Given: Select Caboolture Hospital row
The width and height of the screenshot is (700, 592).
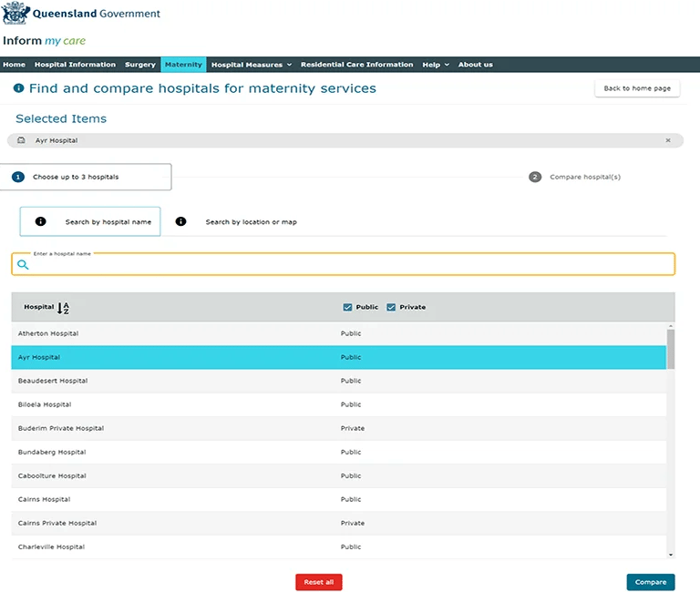Looking at the screenshot, I should pos(338,476).
